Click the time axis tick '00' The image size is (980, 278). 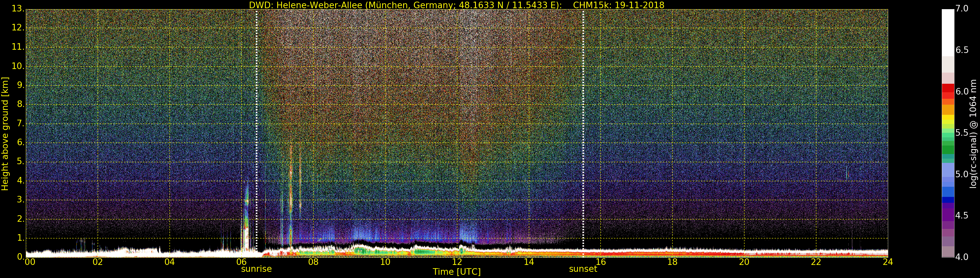(30, 262)
